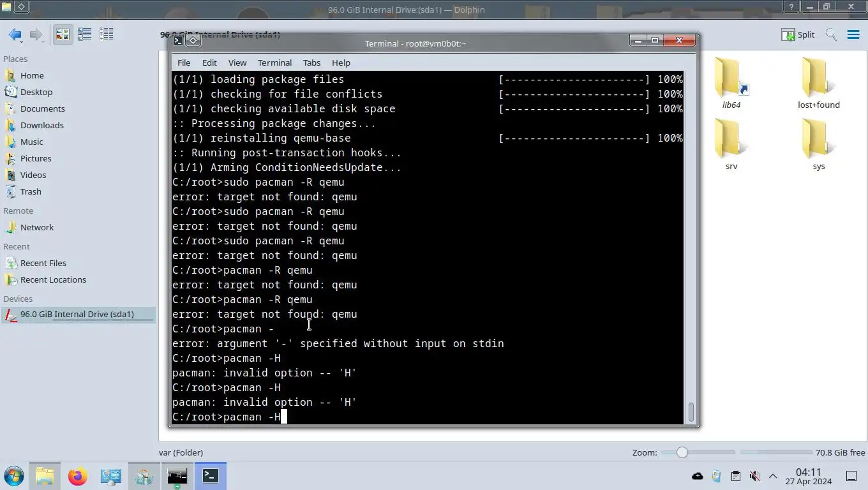Switch Dolphin to Details view mode
The width and height of the screenshot is (868, 490).
coord(107,34)
